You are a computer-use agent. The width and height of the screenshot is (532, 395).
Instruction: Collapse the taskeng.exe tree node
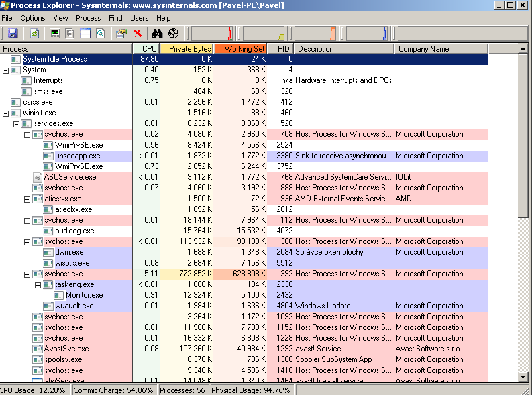38,284
